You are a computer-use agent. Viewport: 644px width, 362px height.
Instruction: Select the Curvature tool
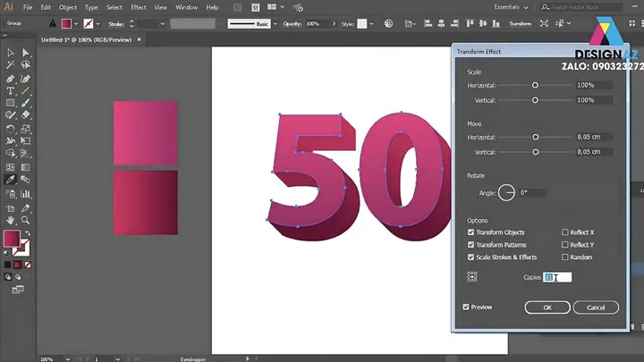coord(25,79)
